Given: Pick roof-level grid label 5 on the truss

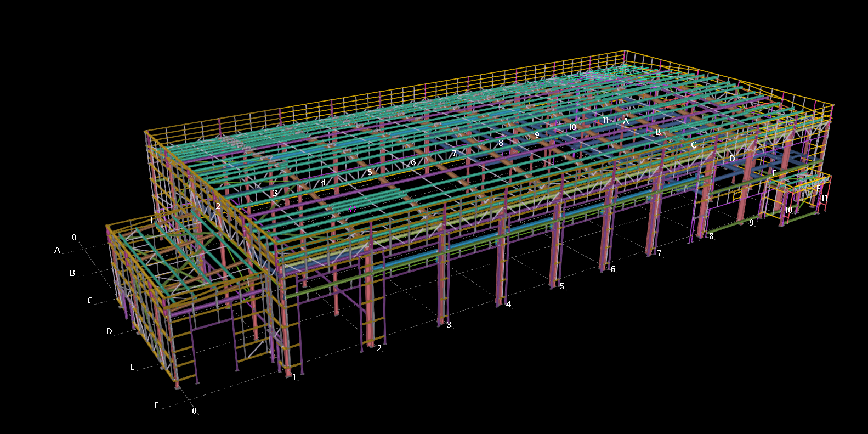Looking at the screenshot, I should pos(370,172).
